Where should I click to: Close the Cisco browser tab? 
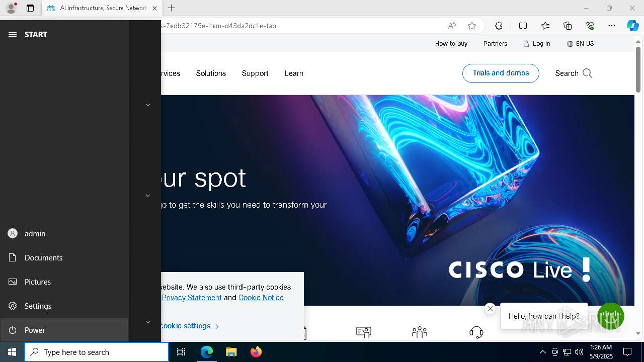154,8
